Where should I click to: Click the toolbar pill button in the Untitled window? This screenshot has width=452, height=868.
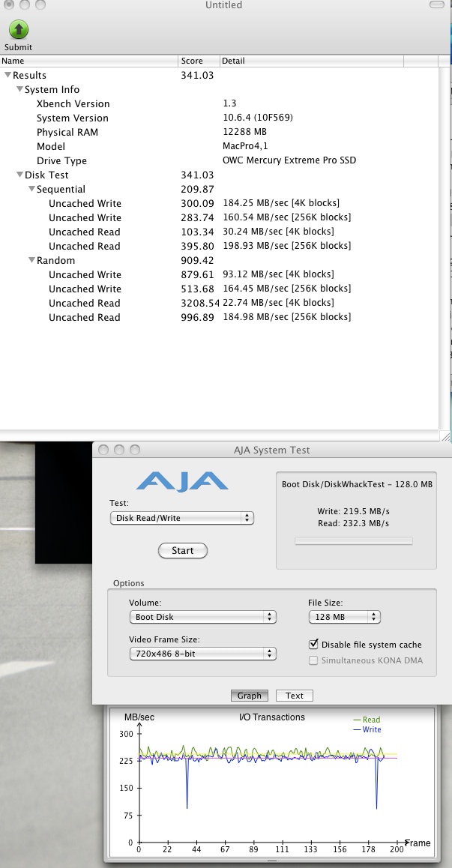(437, 4)
